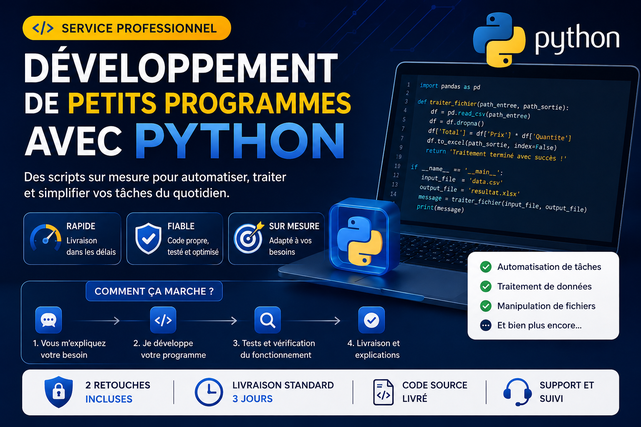
Task: Click the DÉVELOPPEMENT headline word
Action: point(181,67)
